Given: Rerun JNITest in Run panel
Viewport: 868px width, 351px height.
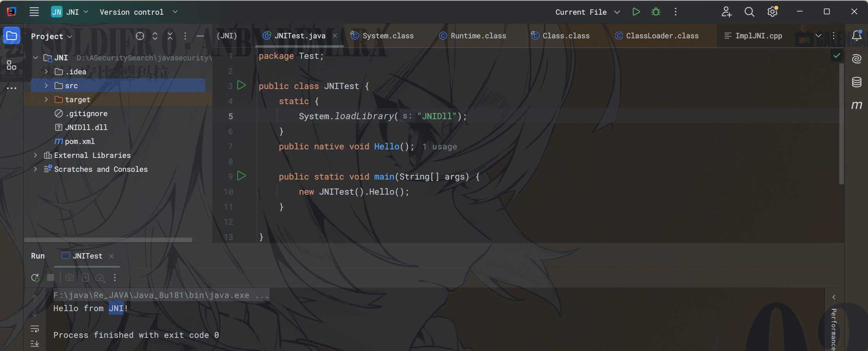Looking at the screenshot, I should point(35,277).
